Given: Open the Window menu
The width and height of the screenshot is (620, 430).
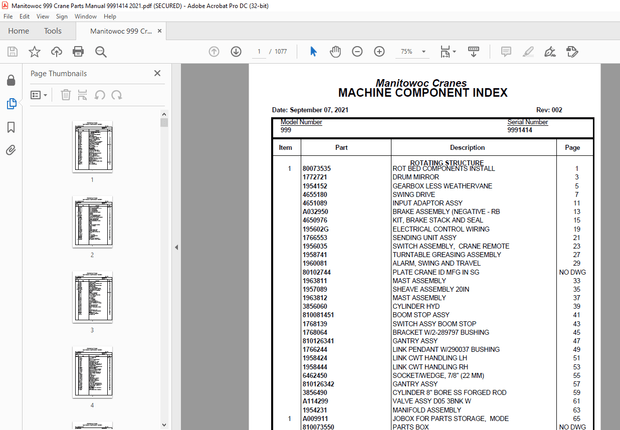Looking at the screenshot, I should pos(85,16).
